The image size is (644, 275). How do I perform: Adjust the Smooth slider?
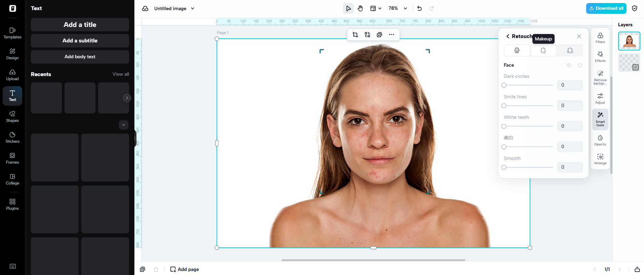pos(528,167)
